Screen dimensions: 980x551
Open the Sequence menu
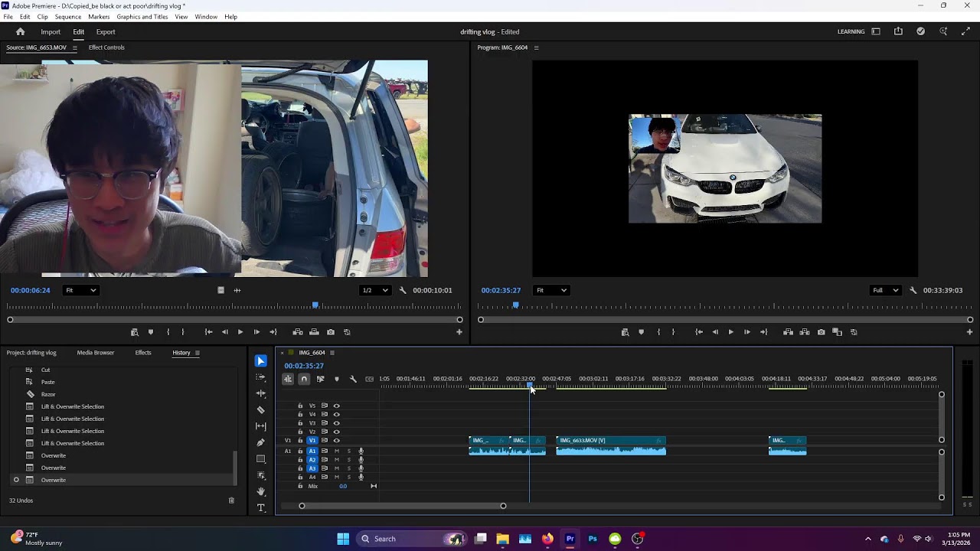pyautogui.click(x=68, y=17)
